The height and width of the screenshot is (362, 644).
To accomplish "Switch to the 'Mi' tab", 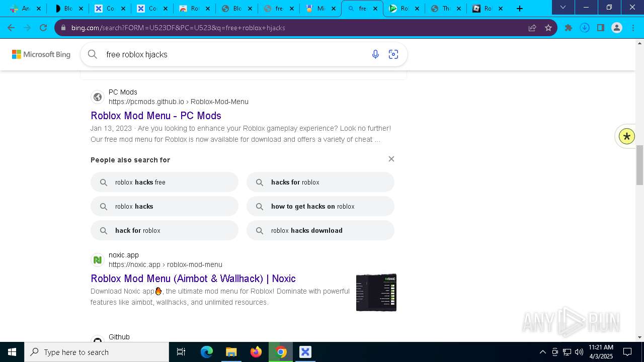I will tap(320, 8).
